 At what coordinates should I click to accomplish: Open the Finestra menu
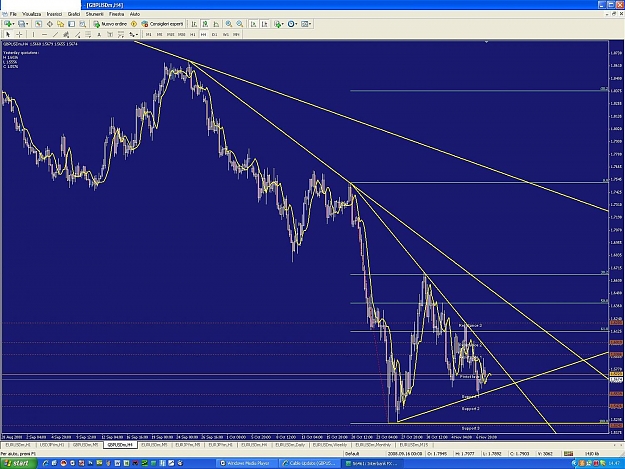click(x=116, y=14)
